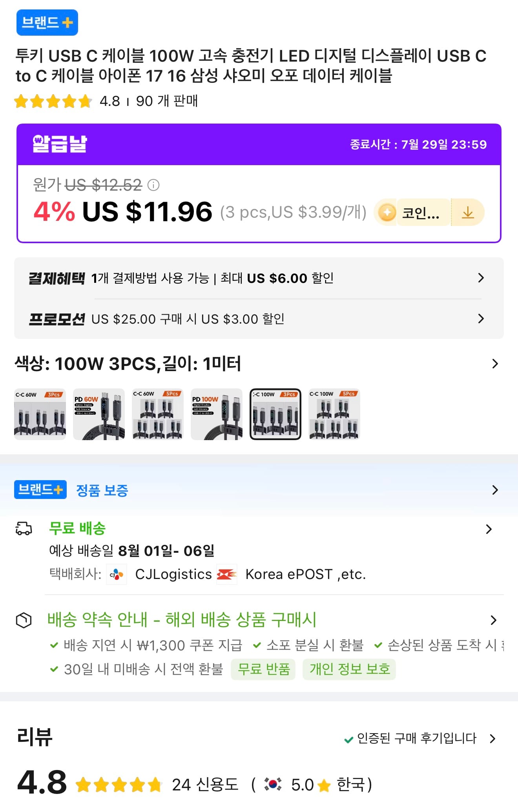Viewport: 518px width, 812px height.
Task: Open the 색상 and 길이 options chevron
Action: click(x=495, y=364)
